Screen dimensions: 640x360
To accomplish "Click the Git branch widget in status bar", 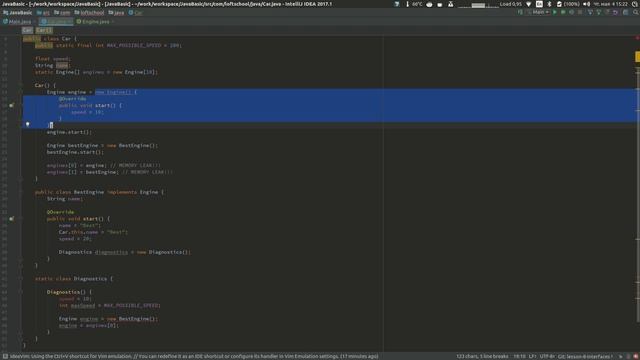I will pyautogui.click(x=584, y=356).
